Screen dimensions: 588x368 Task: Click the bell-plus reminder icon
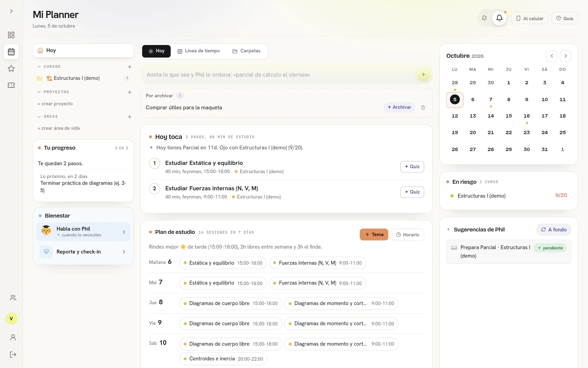pos(484,18)
